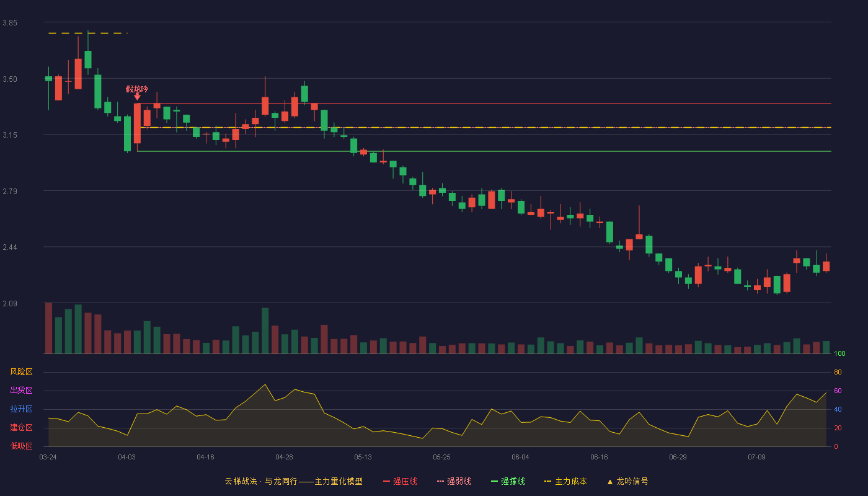The image size is (868, 496).
Task: Click the 05-13 date label
Action: coord(363,457)
